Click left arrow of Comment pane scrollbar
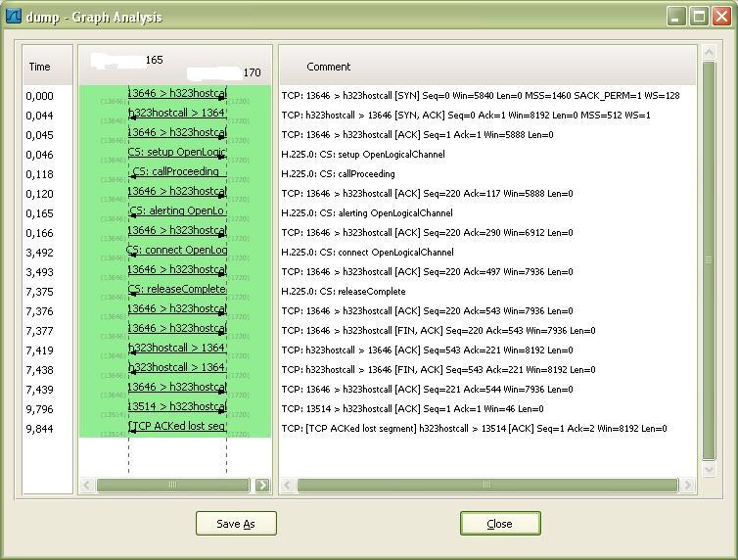738x560 pixels. coord(288,486)
